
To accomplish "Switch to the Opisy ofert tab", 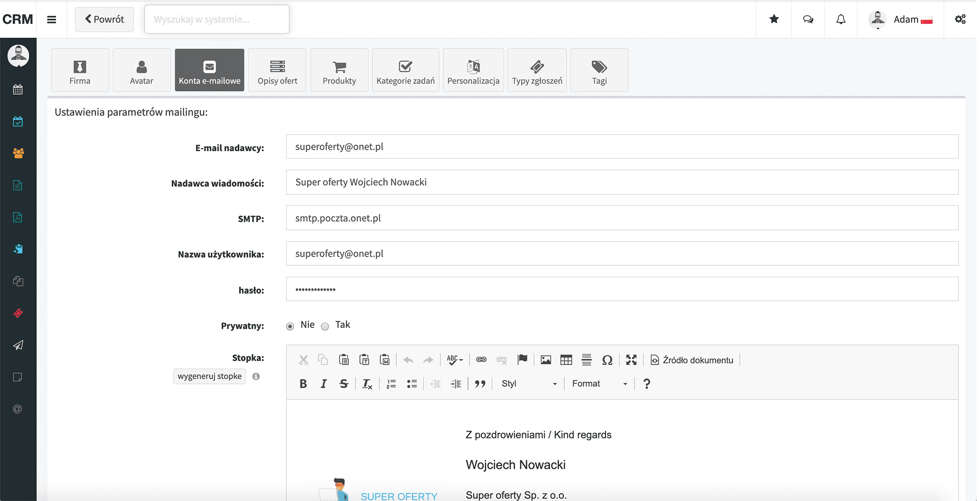I will click(x=277, y=70).
